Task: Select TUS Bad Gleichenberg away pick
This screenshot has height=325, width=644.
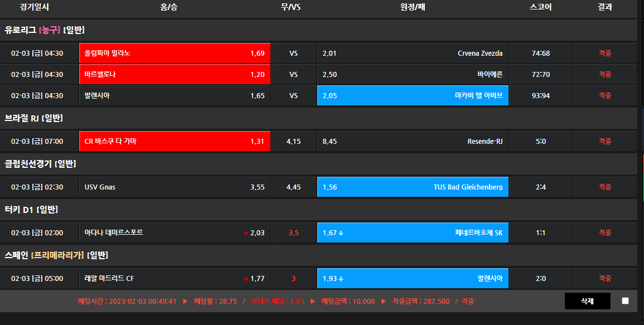Action: [413, 187]
